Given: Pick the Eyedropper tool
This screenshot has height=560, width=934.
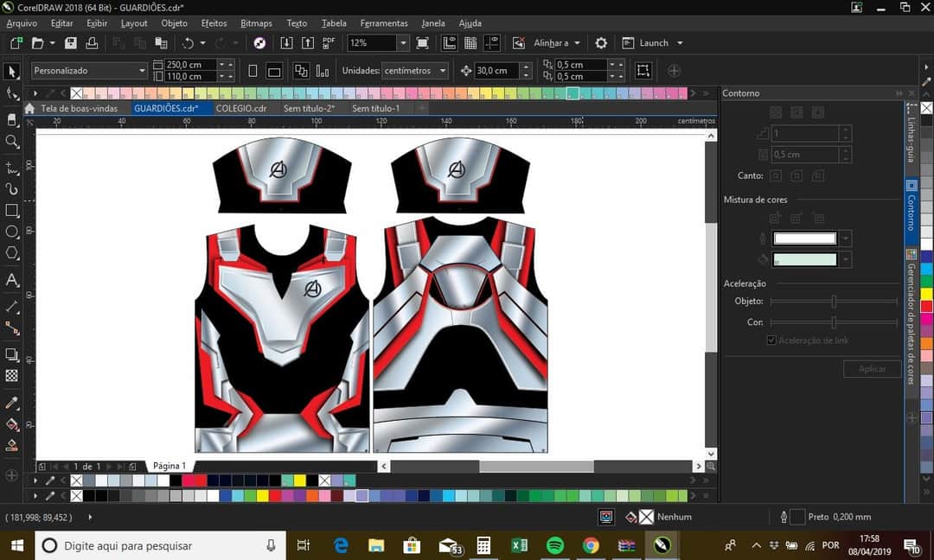Looking at the screenshot, I should click(x=12, y=404).
